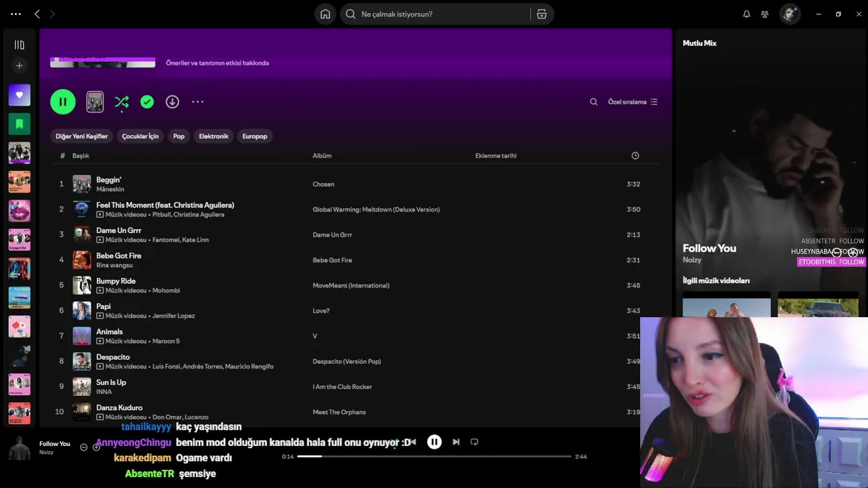Open the album 'MoveMeant (International)'

[351, 285]
